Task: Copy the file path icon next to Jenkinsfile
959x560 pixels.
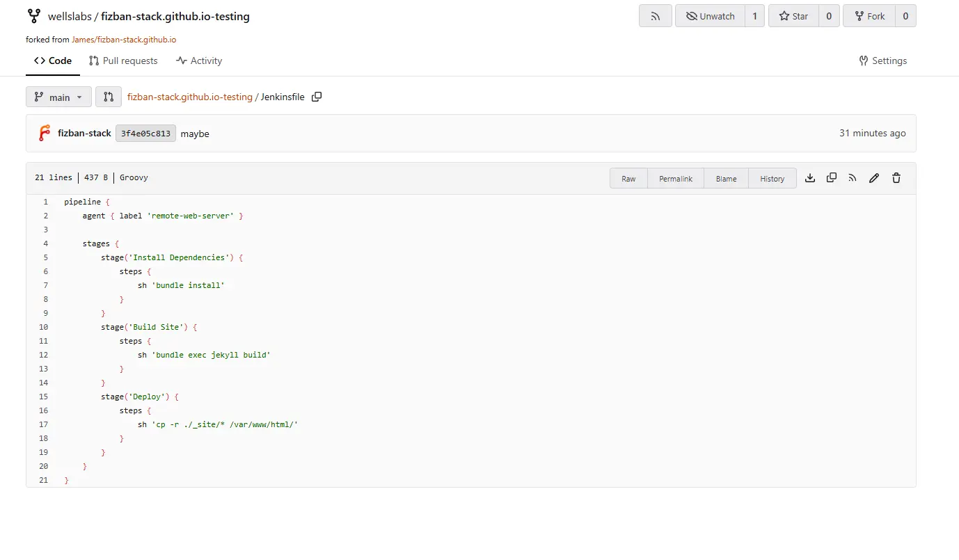Action: coord(317,97)
